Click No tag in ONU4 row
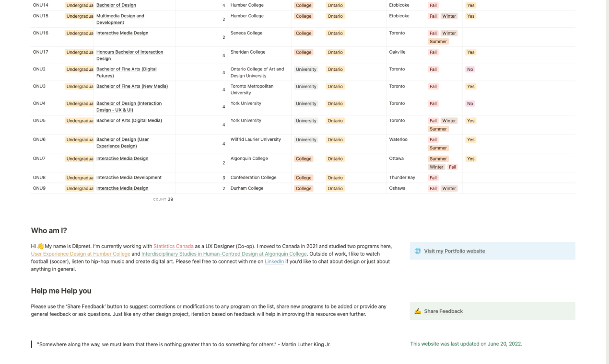This screenshot has width=609, height=364. point(470,104)
